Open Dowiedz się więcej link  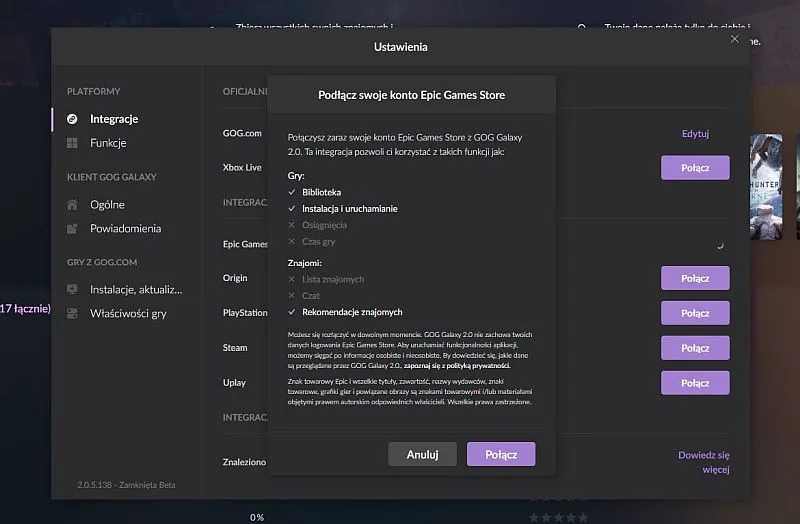click(704, 462)
